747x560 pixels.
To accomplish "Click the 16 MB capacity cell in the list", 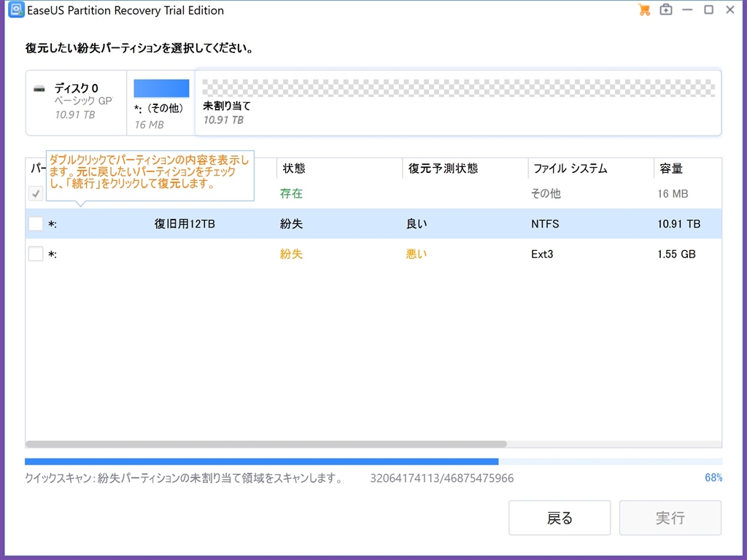I will coord(673,194).
